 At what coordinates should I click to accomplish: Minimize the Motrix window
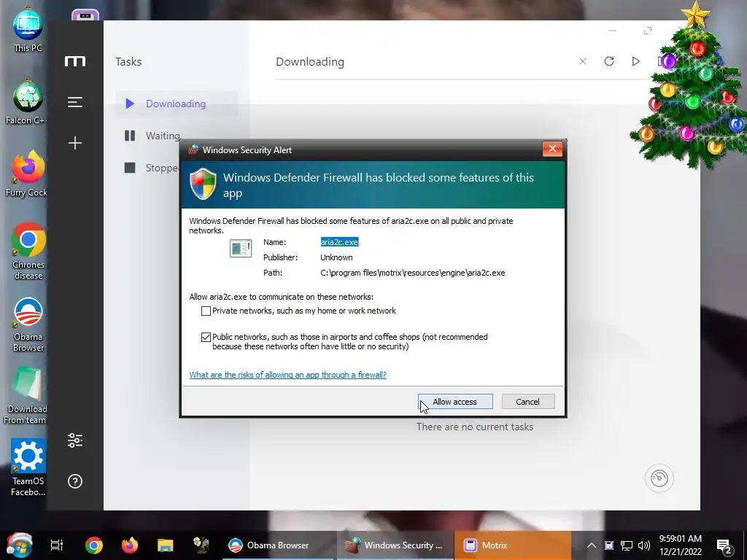pos(613,31)
